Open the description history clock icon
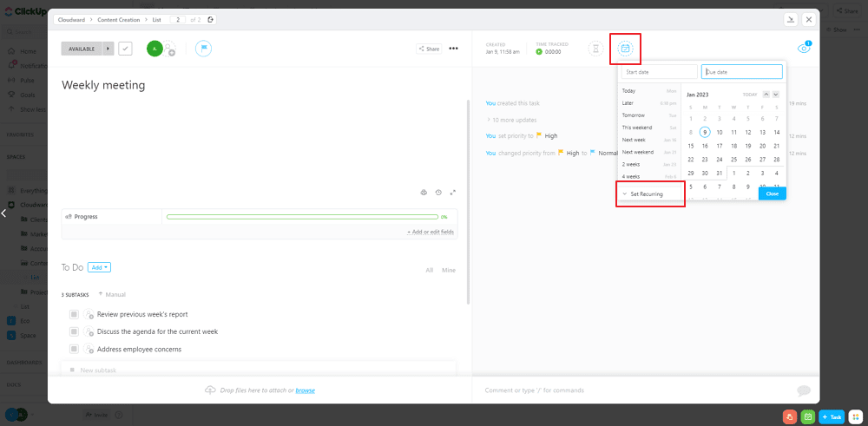This screenshot has width=868, height=426. coord(438,193)
